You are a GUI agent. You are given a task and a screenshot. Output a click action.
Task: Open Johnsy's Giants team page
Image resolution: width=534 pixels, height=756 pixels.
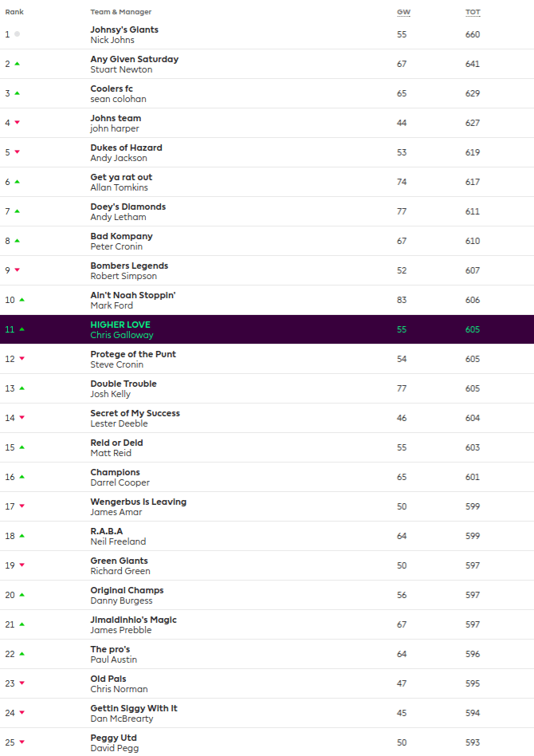pyautogui.click(x=124, y=30)
